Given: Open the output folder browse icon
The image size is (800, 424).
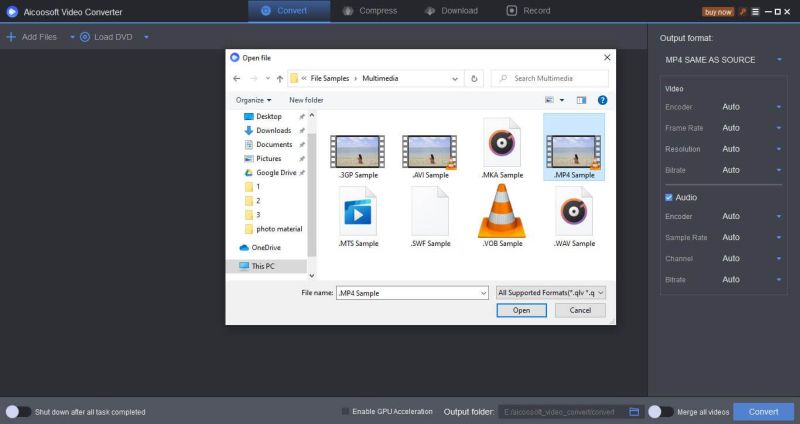Looking at the screenshot, I should tap(634, 411).
